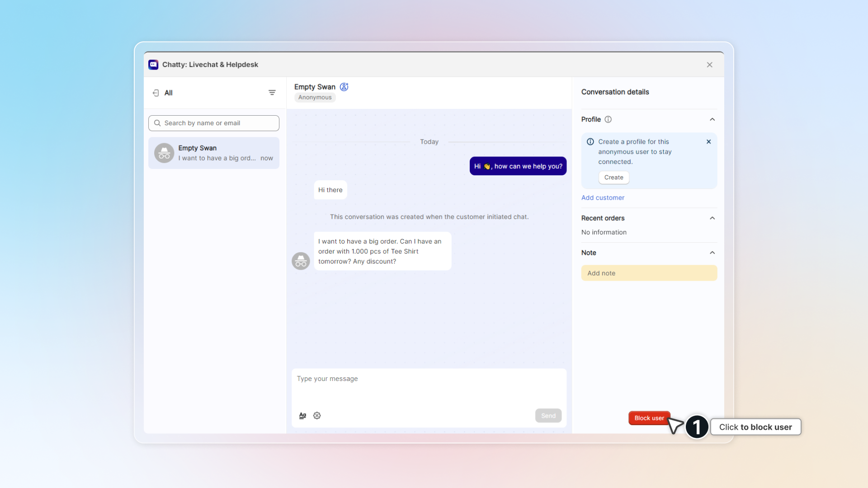The width and height of the screenshot is (868, 488).
Task: Focus the Search by name or email field
Action: tap(214, 123)
